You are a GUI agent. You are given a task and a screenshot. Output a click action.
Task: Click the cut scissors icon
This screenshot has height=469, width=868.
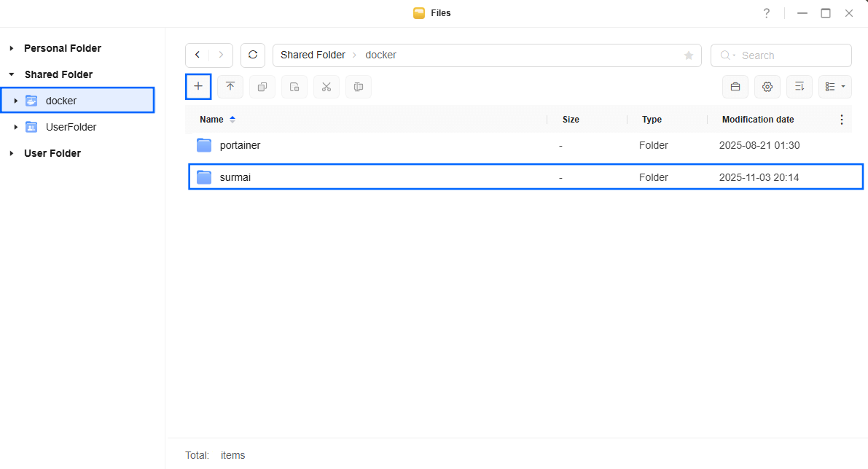click(x=327, y=87)
